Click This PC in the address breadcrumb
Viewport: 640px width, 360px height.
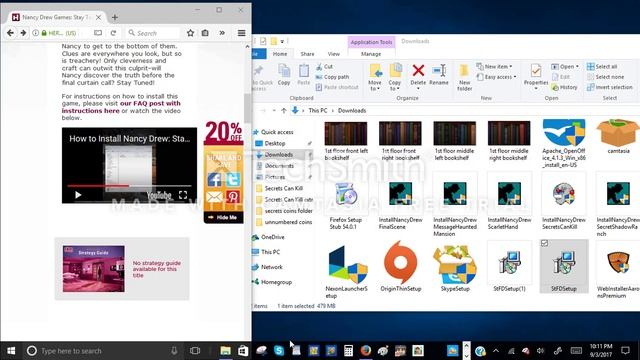click(x=318, y=111)
